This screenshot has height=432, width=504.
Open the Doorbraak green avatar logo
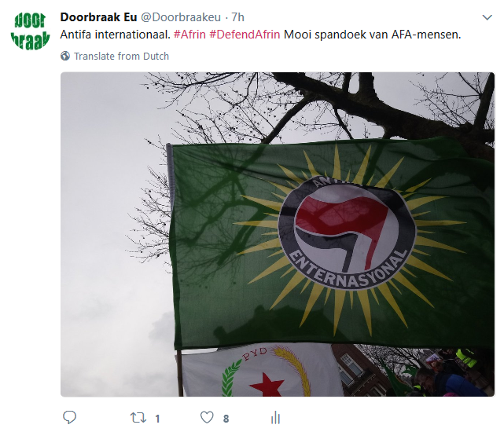(x=30, y=31)
